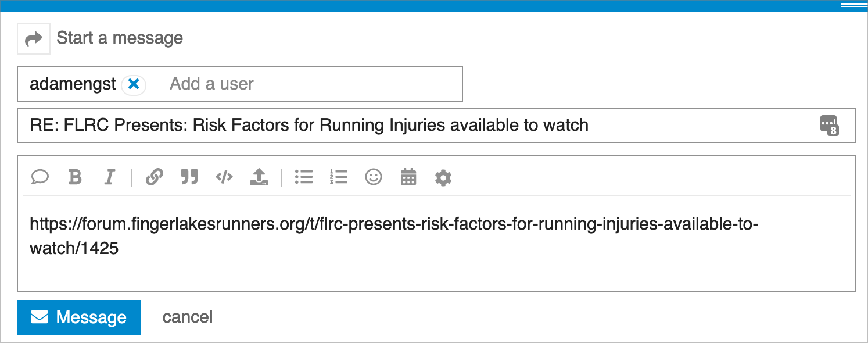Click the password manager icon in title field
The height and width of the screenshot is (343, 868).
point(830,125)
